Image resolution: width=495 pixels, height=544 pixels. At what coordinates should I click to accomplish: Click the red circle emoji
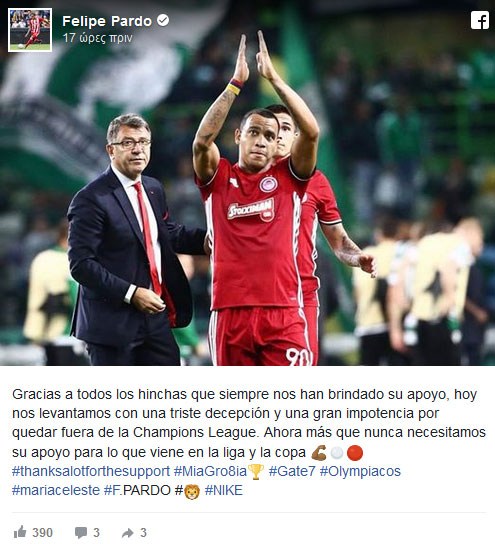pyautogui.click(x=355, y=453)
